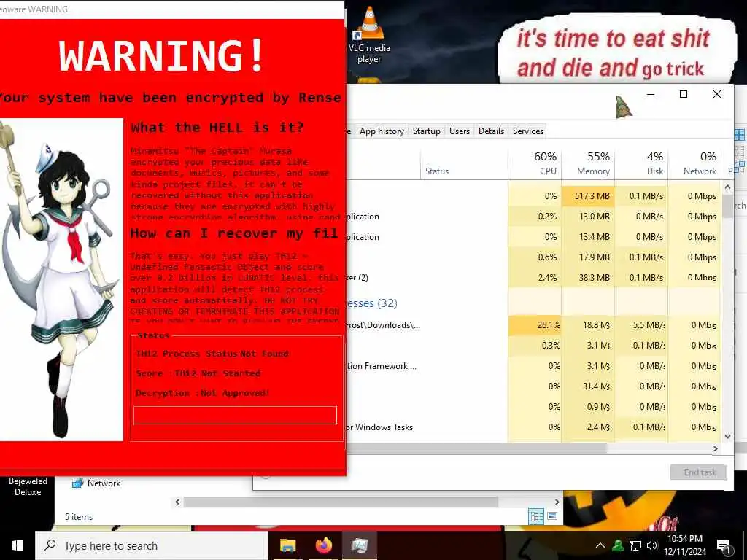The width and height of the screenshot is (747, 560).
Task: Select the 'tion Framework ...' process row
Action: click(x=533, y=366)
